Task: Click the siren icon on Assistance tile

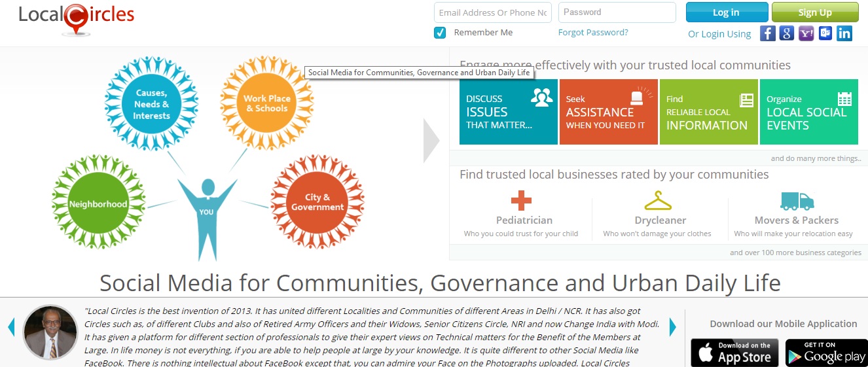Action: [x=641, y=97]
